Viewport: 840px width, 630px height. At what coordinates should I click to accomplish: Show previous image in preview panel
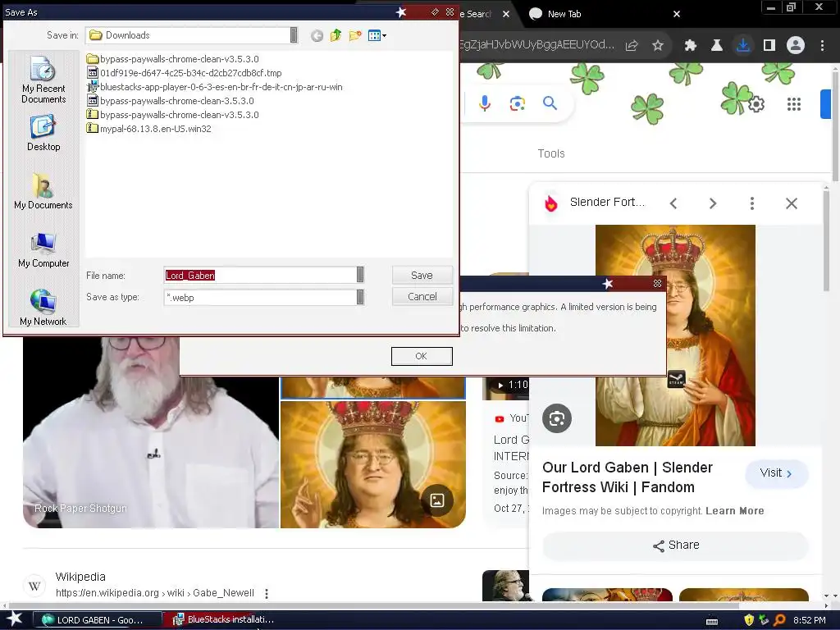(673, 203)
